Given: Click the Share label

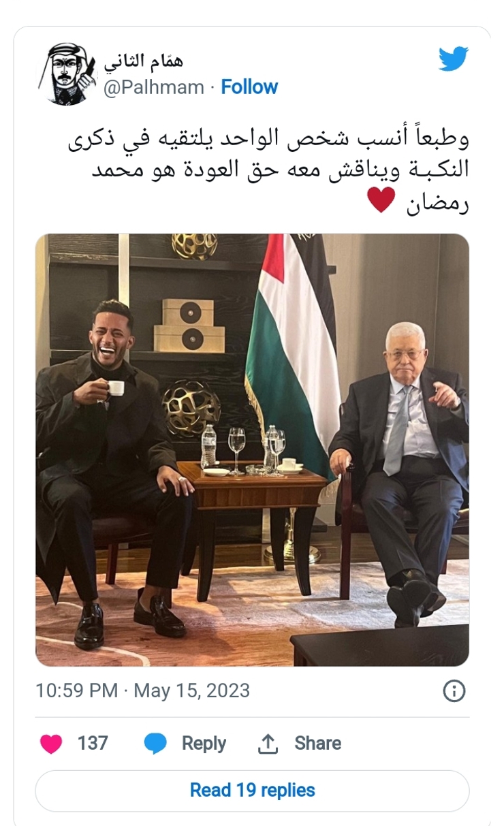Looking at the screenshot, I should pyautogui.click(x=317, y=743).
